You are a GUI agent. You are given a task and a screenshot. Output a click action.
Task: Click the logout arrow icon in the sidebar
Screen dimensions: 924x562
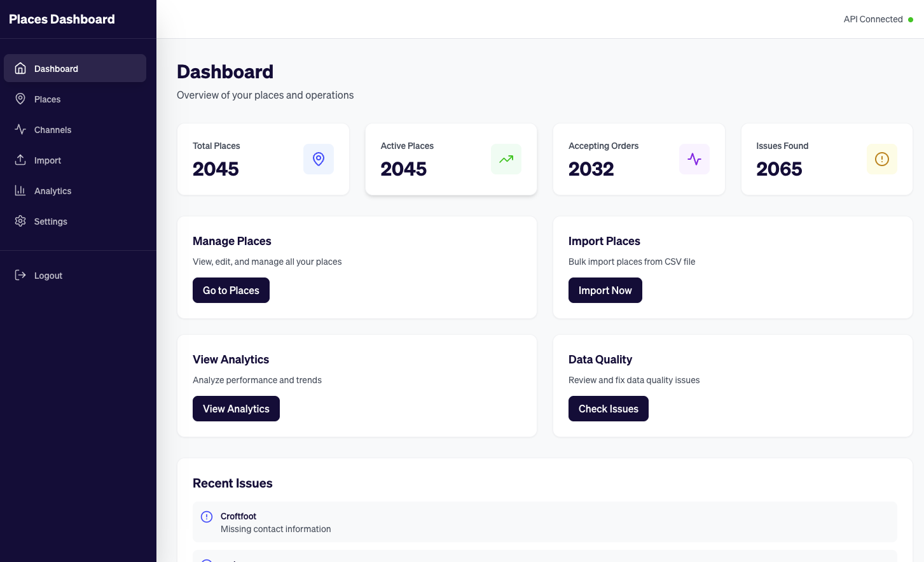(x=20, y=275)
